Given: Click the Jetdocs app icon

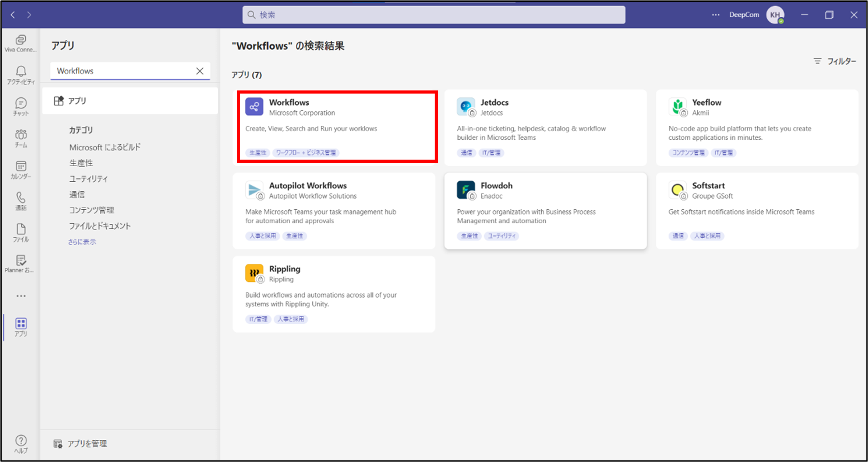Looking at the screenshot, I should [x=466, y=107].
